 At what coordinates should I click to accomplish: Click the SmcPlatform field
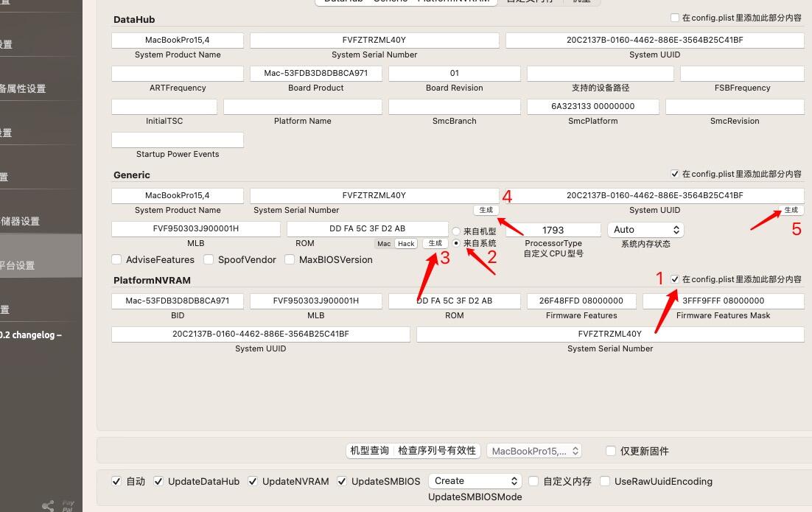pyautogui.click(x=593, y=107)
